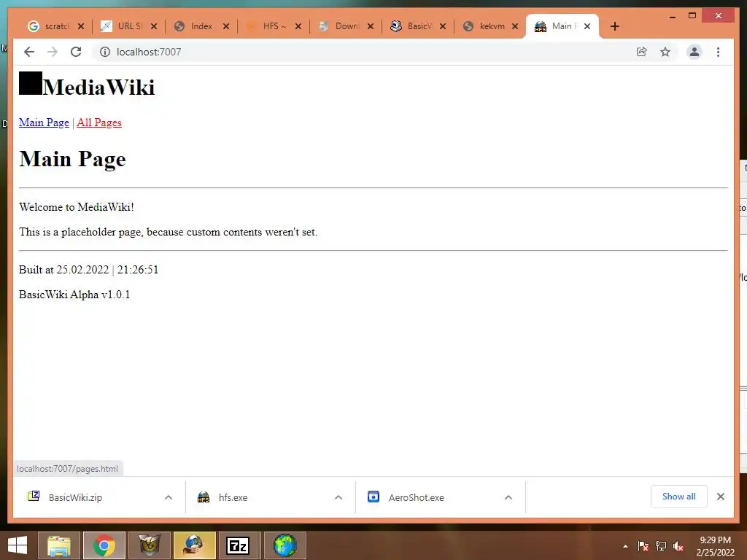Open the globe-and-hand taskbar app
This screenshot has width=747, height=560.
tap(195, 545)
